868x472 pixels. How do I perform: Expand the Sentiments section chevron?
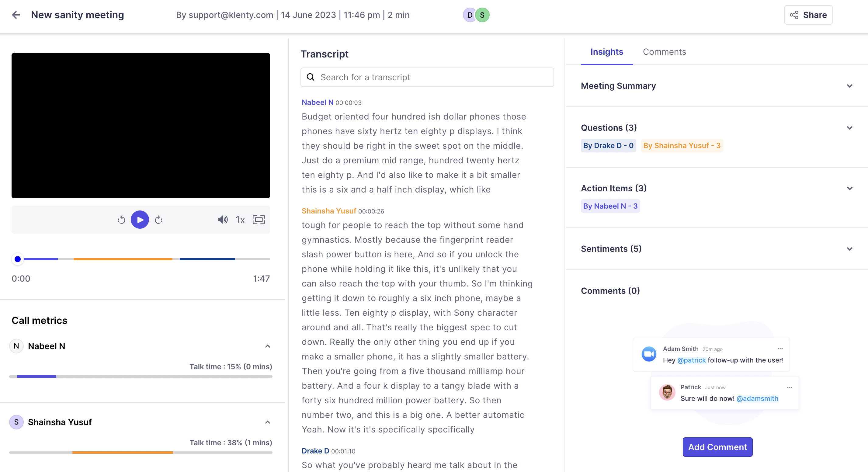849,249
